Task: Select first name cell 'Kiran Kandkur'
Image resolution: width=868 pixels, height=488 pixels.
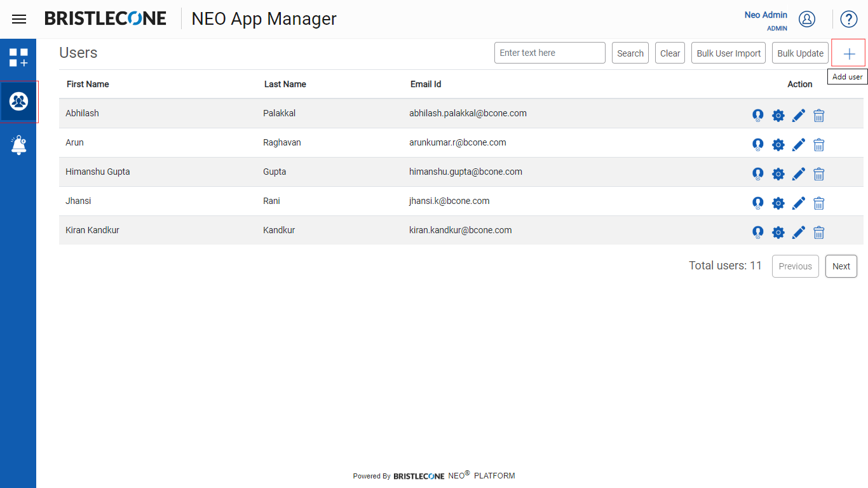Action: pos(92,230)
